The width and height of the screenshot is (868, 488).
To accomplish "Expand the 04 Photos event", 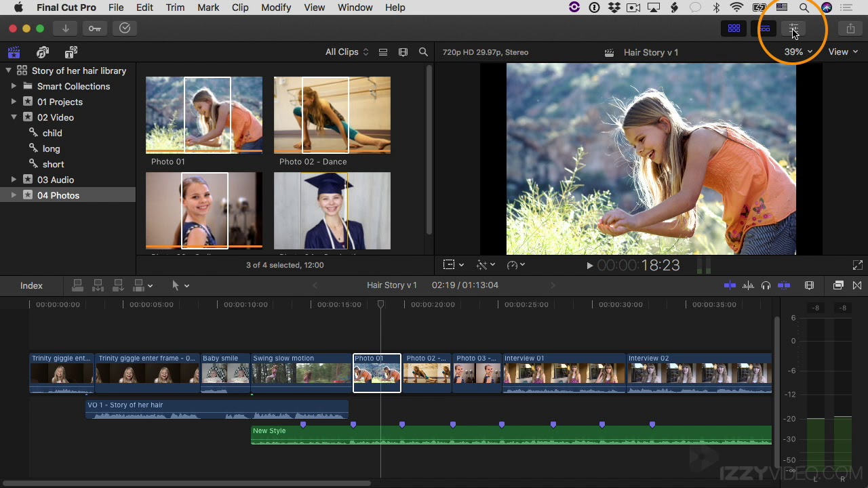I will tap(14, 195).
